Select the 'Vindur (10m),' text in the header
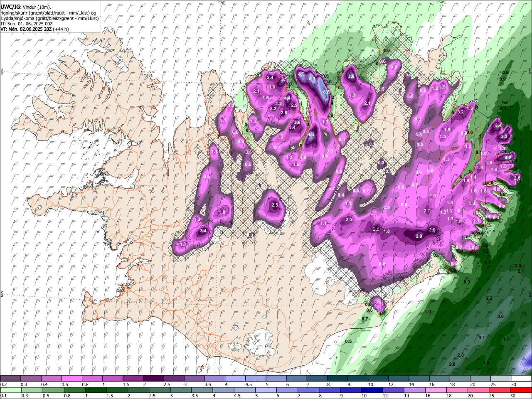 coord(36,7)
